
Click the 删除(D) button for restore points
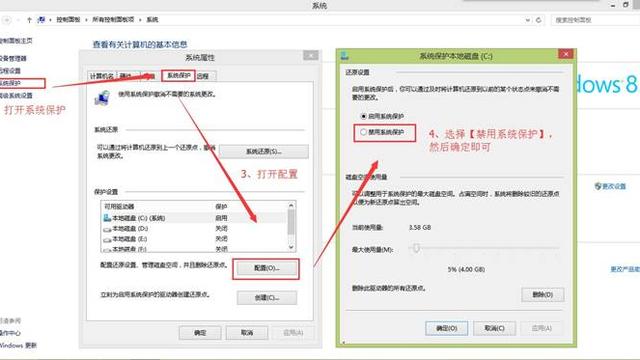tap(542, 294)
